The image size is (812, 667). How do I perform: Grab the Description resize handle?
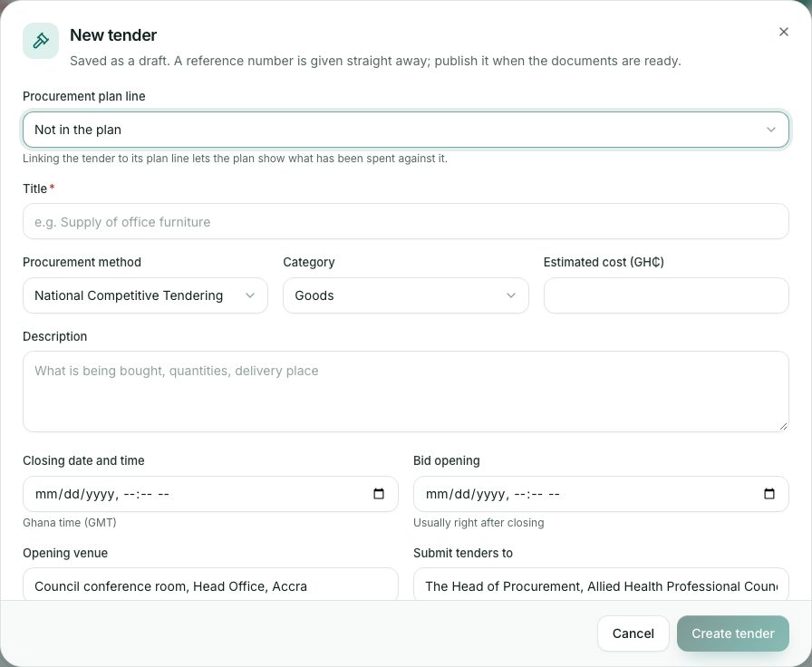783,426
